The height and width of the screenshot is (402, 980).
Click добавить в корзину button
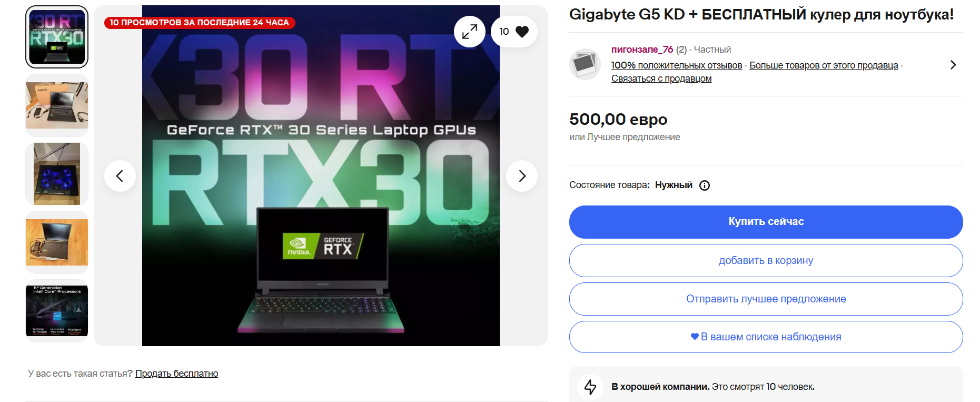point(766,260)
